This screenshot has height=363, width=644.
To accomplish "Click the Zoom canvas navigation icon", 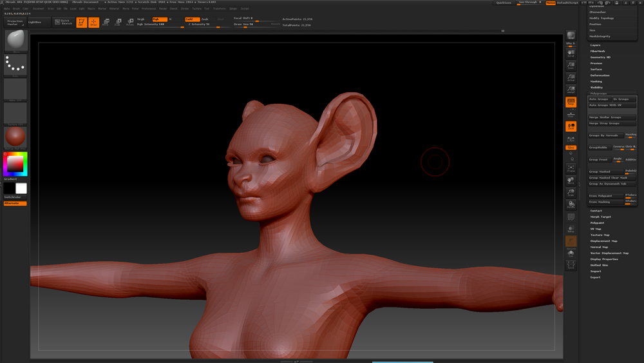I will click(x=571, y=65).
